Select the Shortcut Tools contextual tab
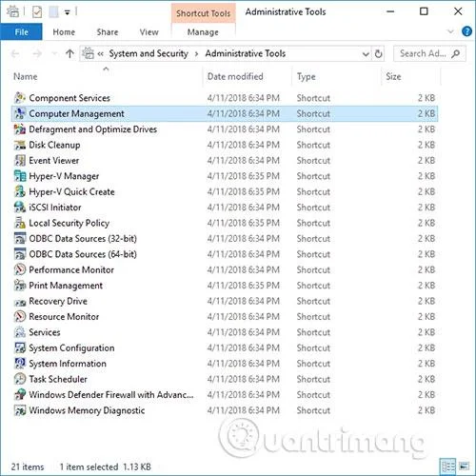Screen dimensions: 476x476 [203, 13]
